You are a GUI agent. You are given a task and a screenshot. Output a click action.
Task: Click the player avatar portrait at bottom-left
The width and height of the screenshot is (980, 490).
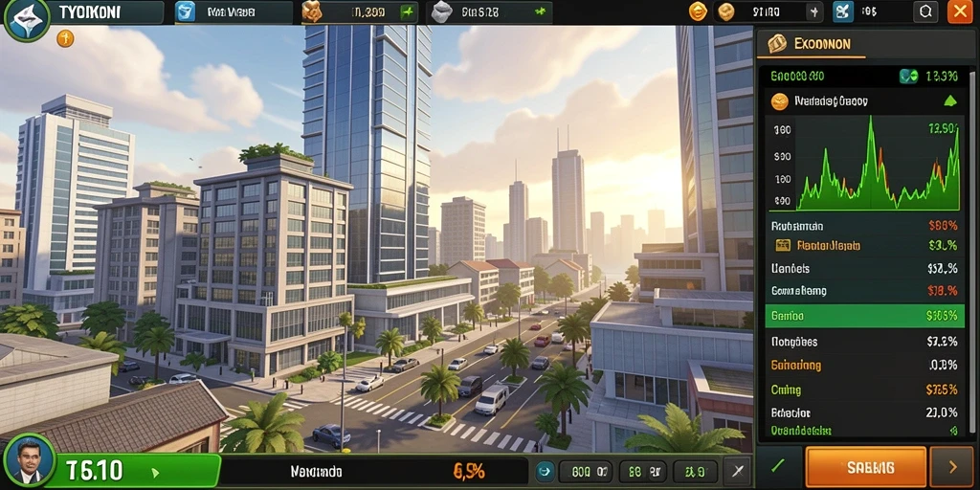pyautogui.click(x=28, y=462)
